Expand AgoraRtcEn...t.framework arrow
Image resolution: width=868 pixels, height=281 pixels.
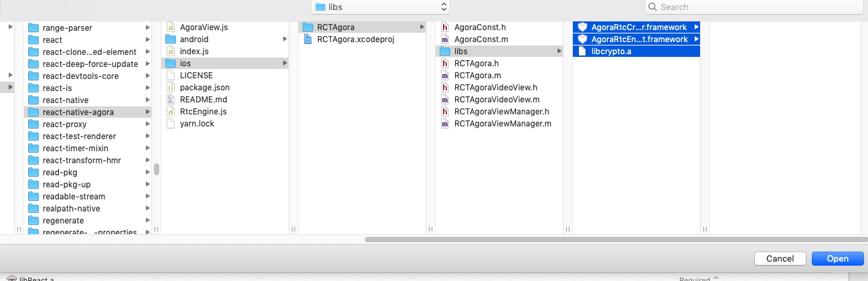point(696,39)
